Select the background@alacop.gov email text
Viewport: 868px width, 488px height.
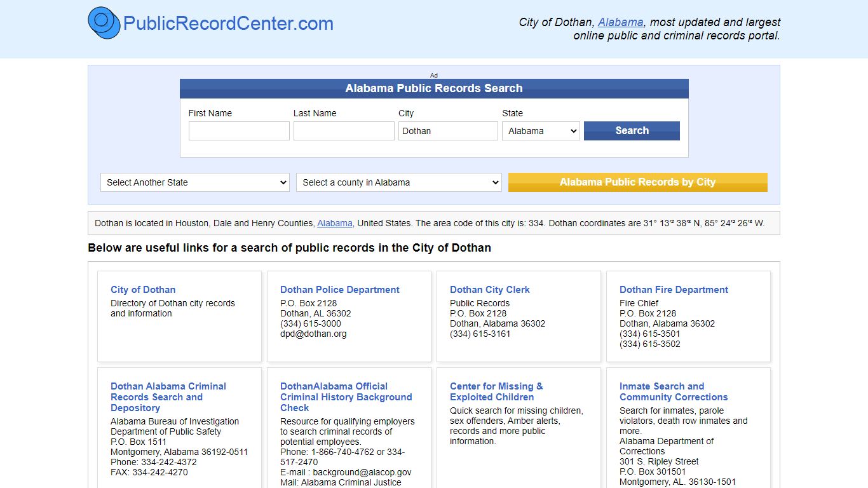362,472
